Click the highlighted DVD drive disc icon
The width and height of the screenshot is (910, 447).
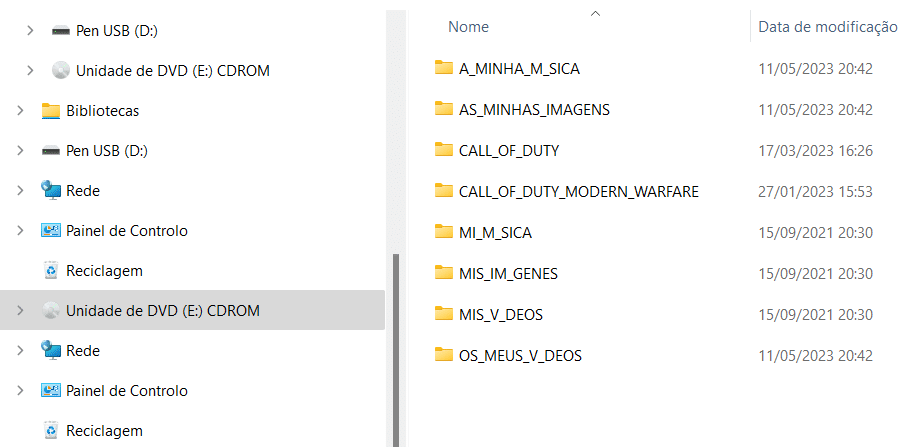[51, 311]
